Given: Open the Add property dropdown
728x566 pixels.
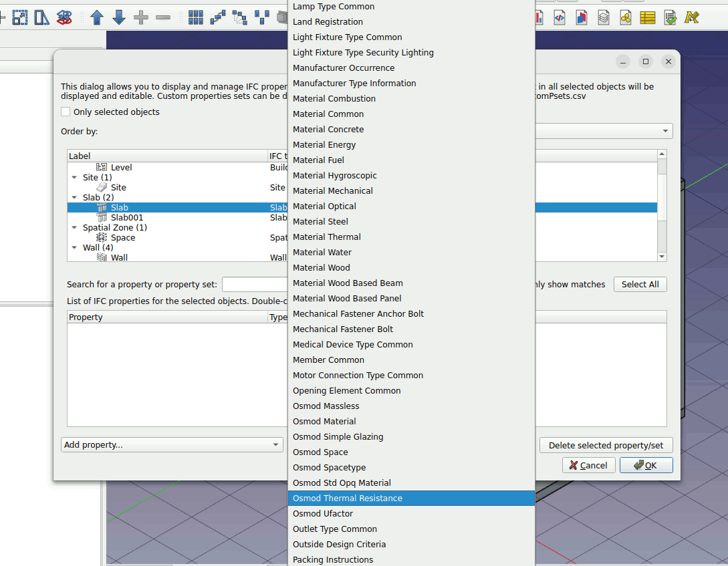Looking at the screenshot, I should point(172,445).
